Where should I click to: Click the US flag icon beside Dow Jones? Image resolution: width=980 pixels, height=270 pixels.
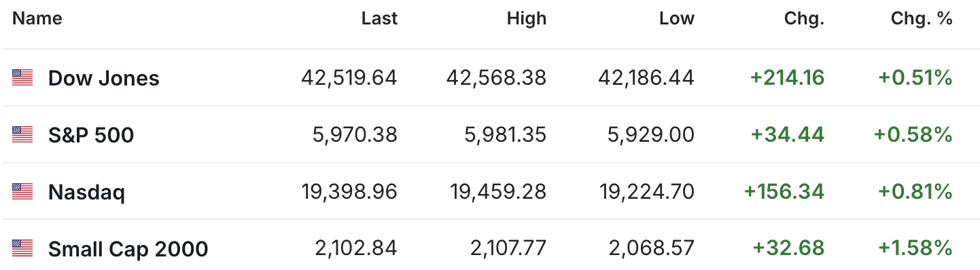click(22, 78)
